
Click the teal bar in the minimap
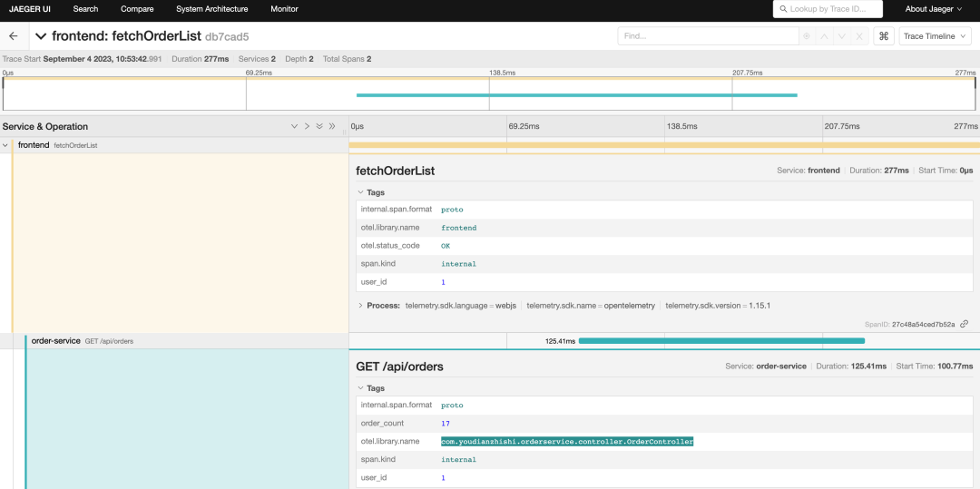(x=577, y=95)
